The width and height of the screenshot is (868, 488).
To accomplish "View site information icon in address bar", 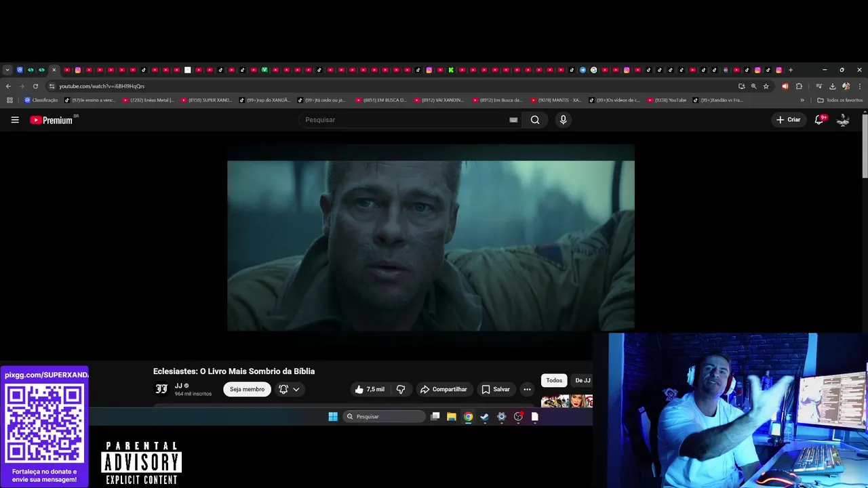I will [52, 86].
